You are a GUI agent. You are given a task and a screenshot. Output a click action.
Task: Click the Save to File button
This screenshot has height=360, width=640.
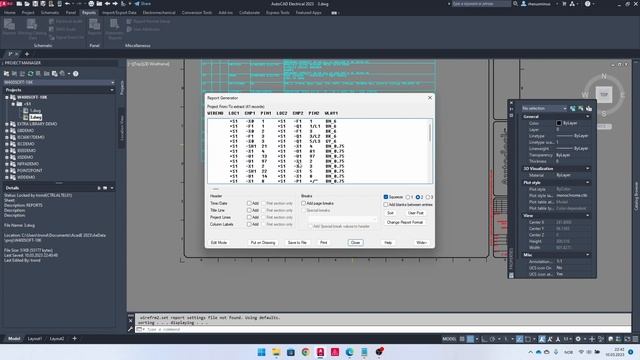297,242
